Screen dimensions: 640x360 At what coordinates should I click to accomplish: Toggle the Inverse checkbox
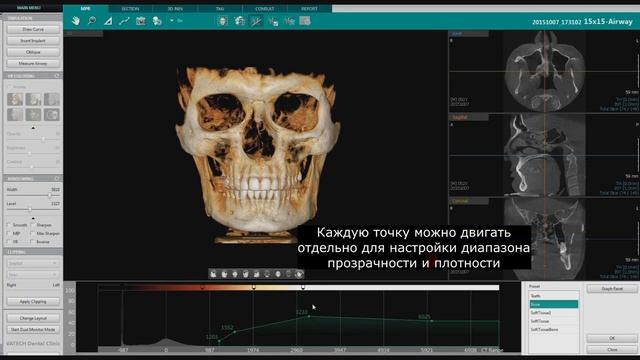coord(32,242)
